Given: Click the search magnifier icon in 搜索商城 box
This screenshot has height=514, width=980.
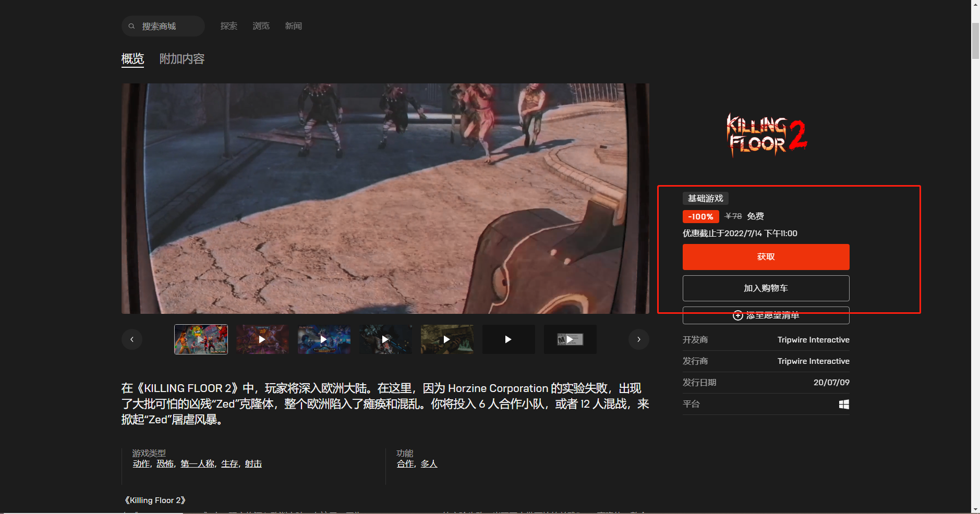Looking at the screenshot, I should 132,26.
